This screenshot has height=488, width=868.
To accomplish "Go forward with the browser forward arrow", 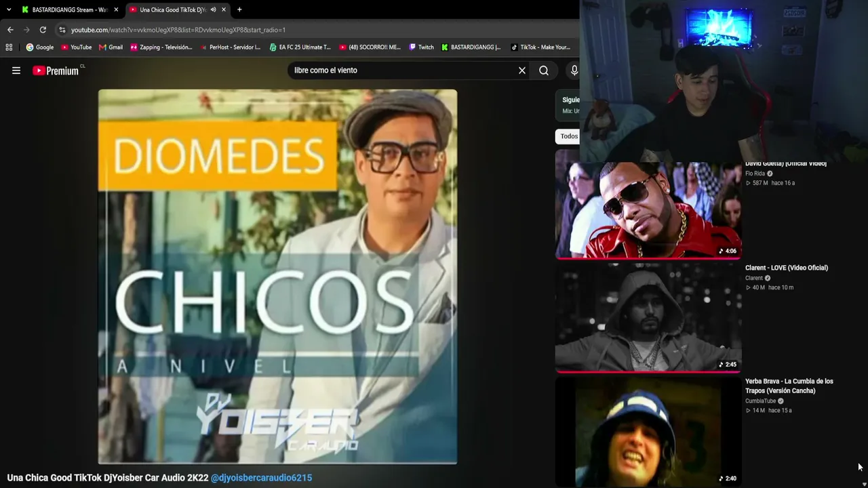I will [26, 30].
